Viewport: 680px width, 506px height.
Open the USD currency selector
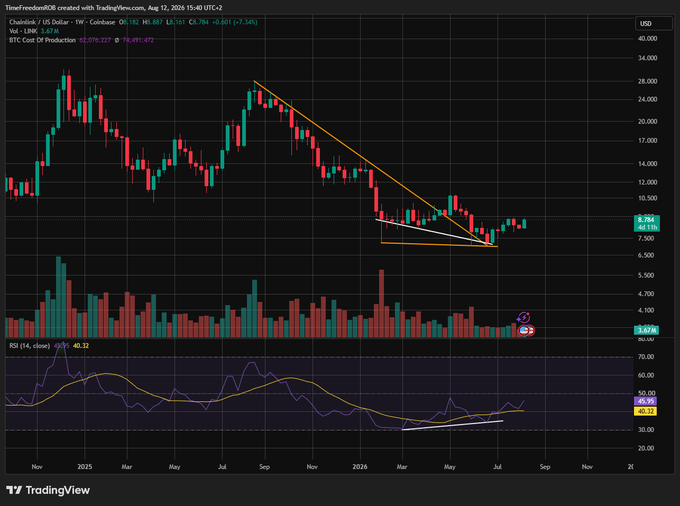[x=654, y=23]
